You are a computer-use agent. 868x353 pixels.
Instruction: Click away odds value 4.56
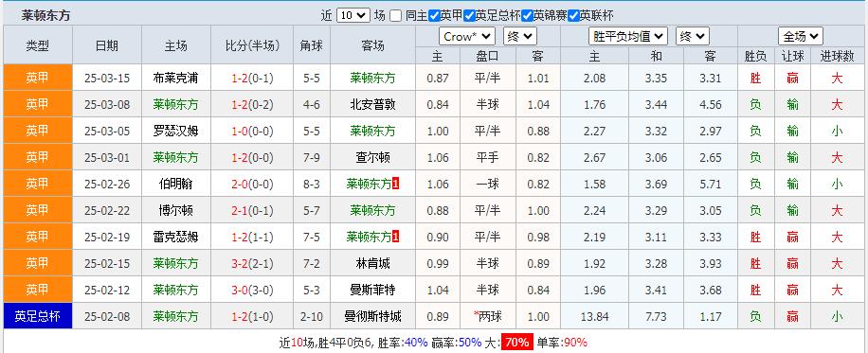(711, 104)
